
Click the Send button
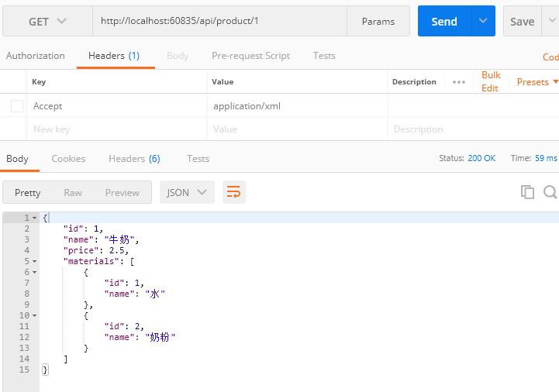click(x=444, y=22)
